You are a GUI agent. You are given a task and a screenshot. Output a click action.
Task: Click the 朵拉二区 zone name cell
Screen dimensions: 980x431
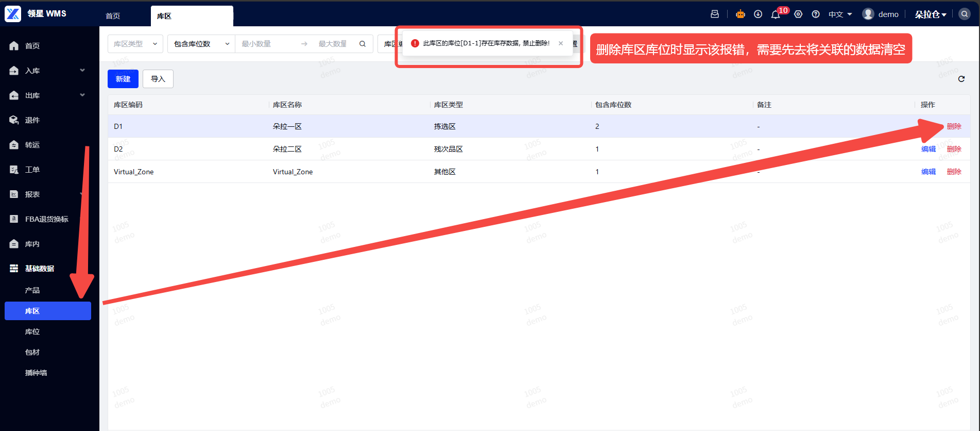tap(287, 149)
